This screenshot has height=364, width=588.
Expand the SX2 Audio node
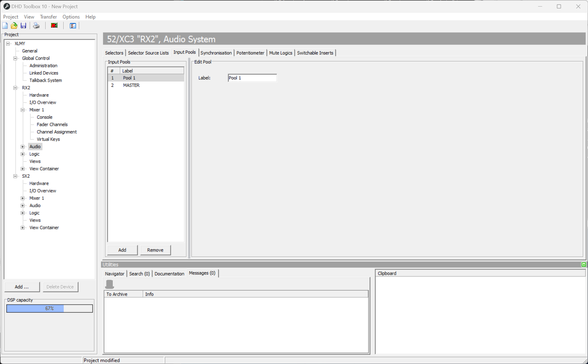23,205
